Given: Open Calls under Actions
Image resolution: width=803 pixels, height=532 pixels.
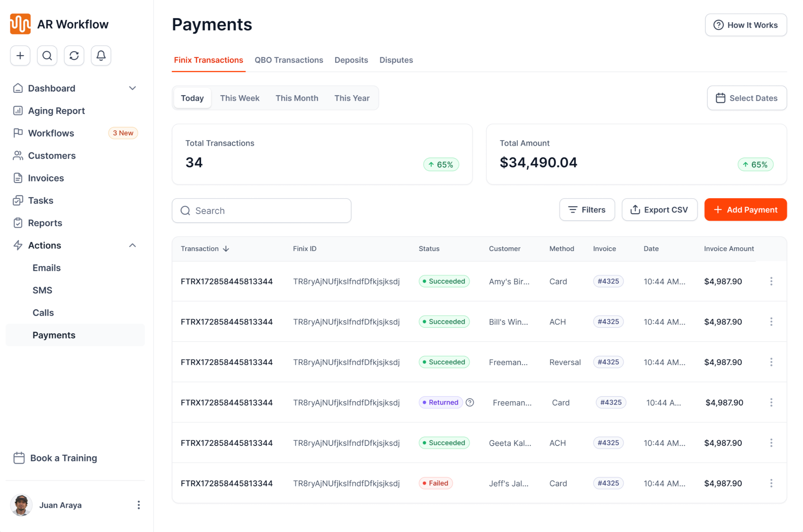Looking at the screenshot, I should click(43, 312).
